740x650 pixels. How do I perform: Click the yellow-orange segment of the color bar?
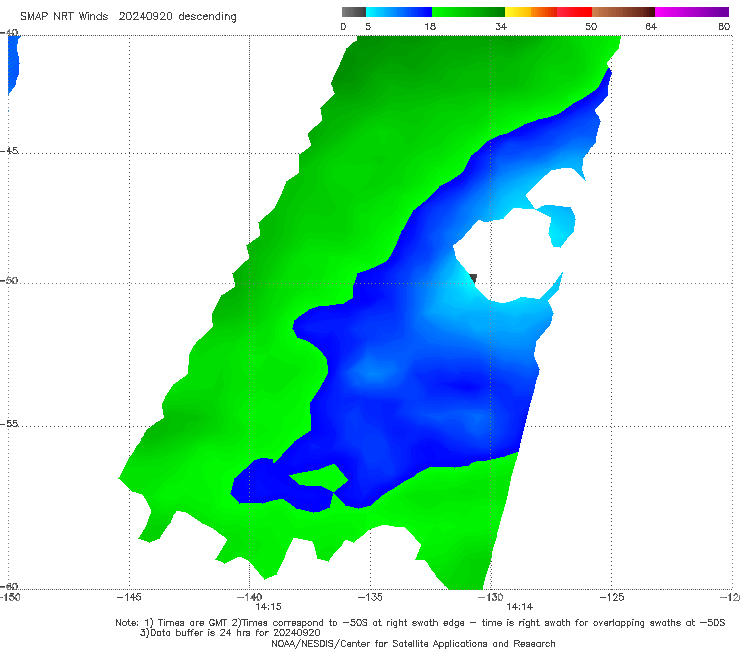point(530,12)
